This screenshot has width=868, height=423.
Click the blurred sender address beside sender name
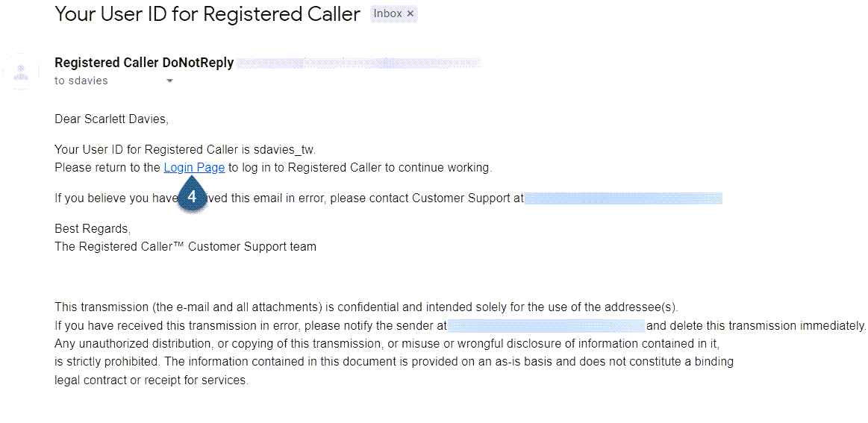coord(360,63)
